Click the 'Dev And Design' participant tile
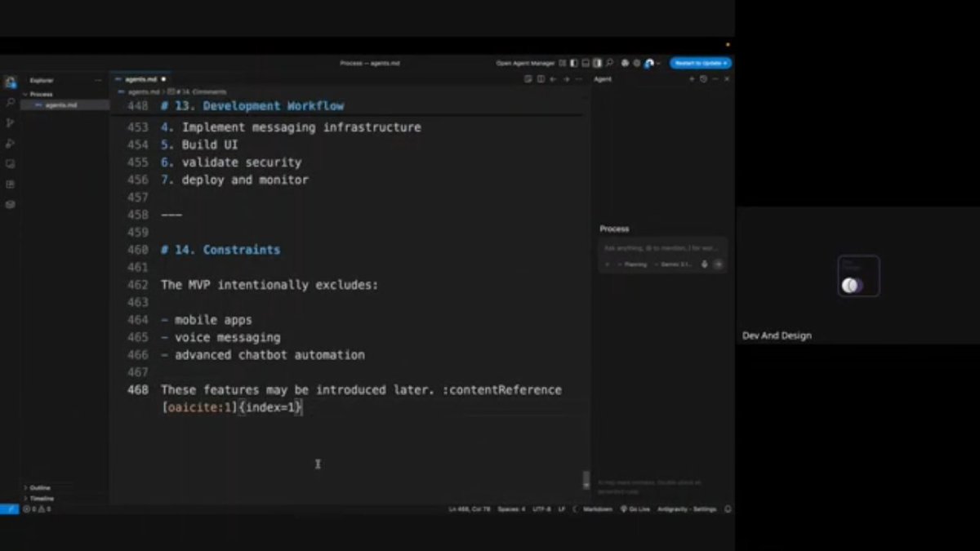Viewport: 980px width, 551px height. tap(857, 275)
